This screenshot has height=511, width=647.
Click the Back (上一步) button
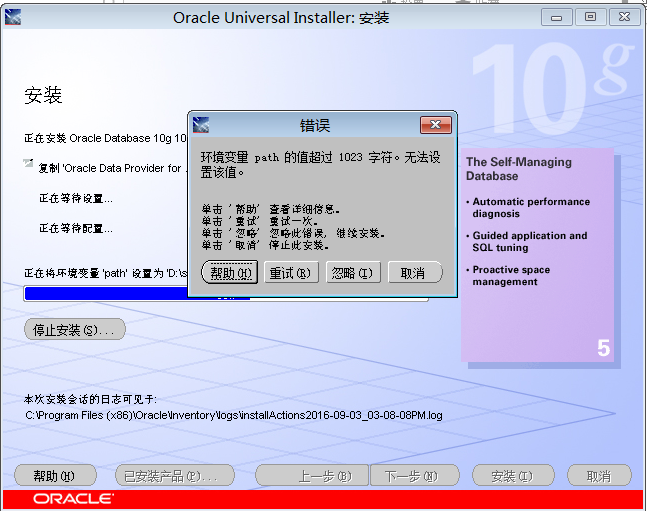(x=312, y=476)
